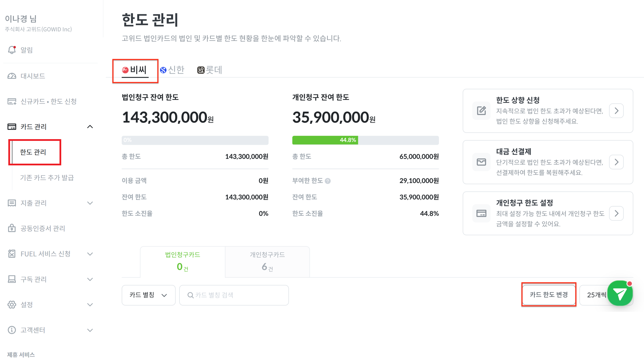
Task: Collapse the 카드 관리 menu chevron
Action: 90,127
